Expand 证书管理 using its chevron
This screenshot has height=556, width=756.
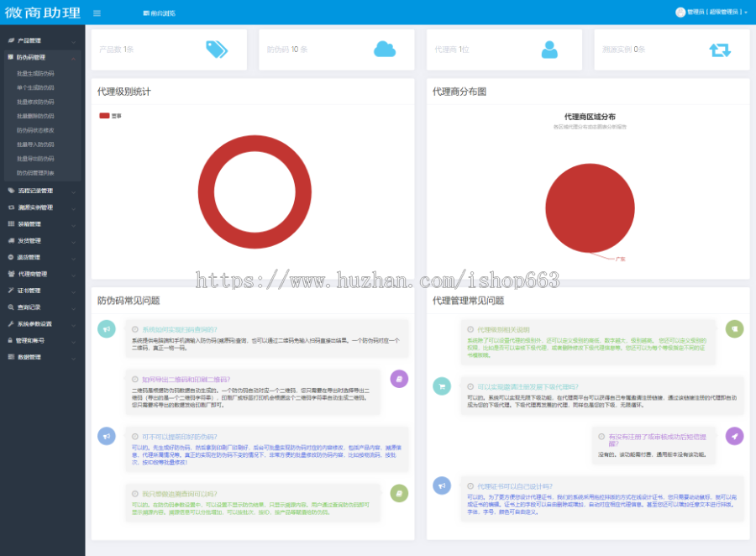73,291
